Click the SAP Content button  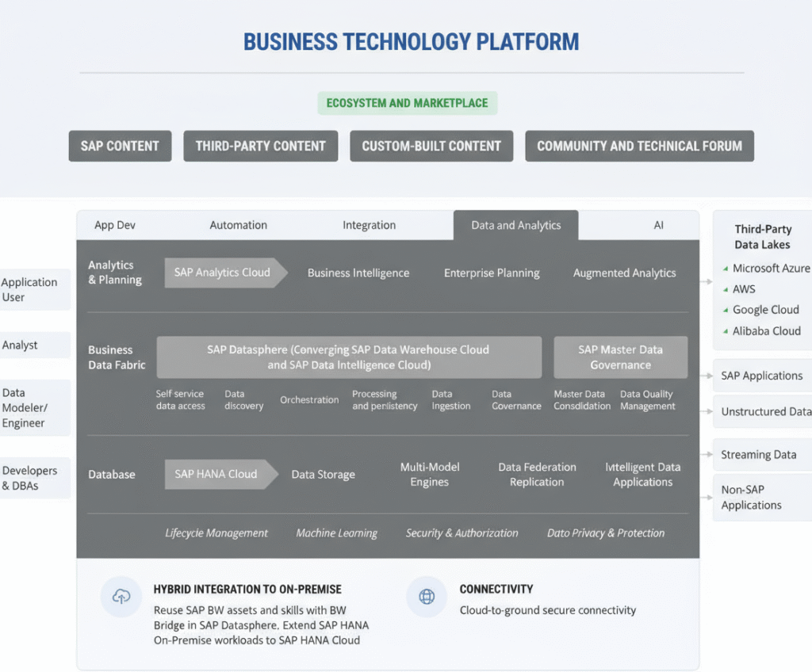(x=120, y=146)
